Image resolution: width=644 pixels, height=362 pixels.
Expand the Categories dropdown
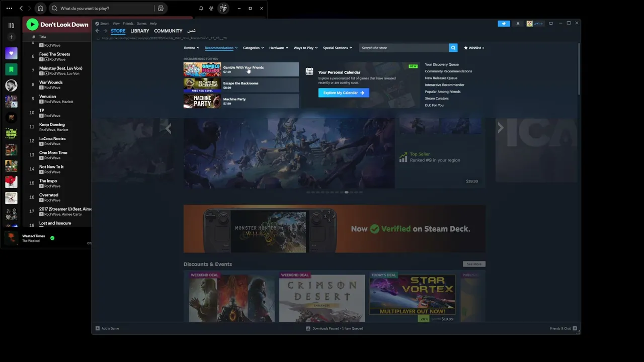(253, 48)
